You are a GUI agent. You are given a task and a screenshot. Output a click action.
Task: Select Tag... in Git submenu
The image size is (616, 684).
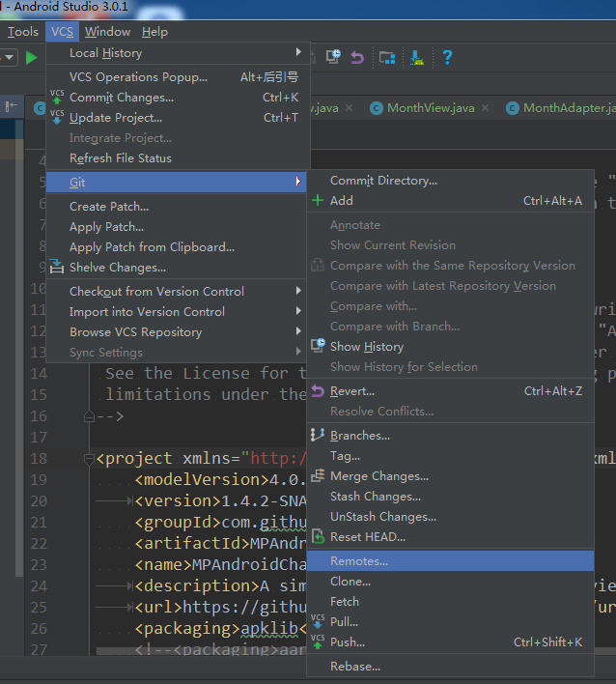pos(450,456)
